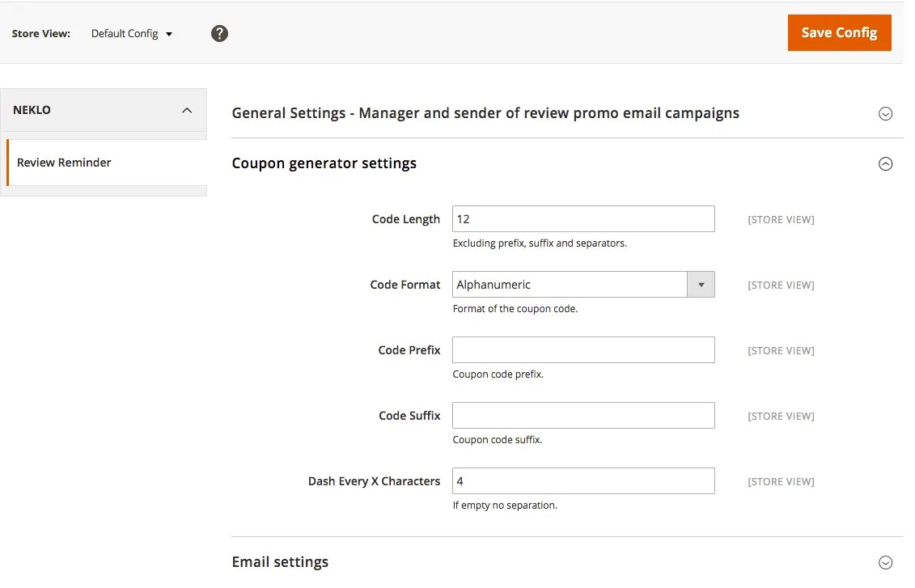
Task: Click the Code Suffix input field
Action: pos(583,416)
